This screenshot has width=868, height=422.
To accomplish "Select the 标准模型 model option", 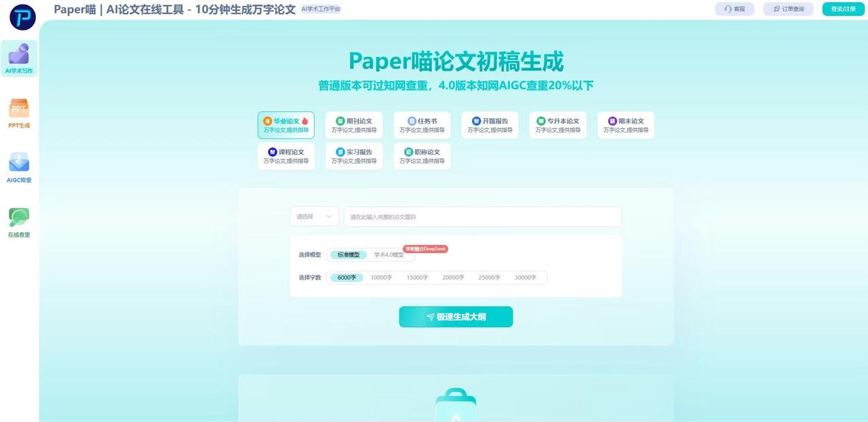I will (349, 255).
